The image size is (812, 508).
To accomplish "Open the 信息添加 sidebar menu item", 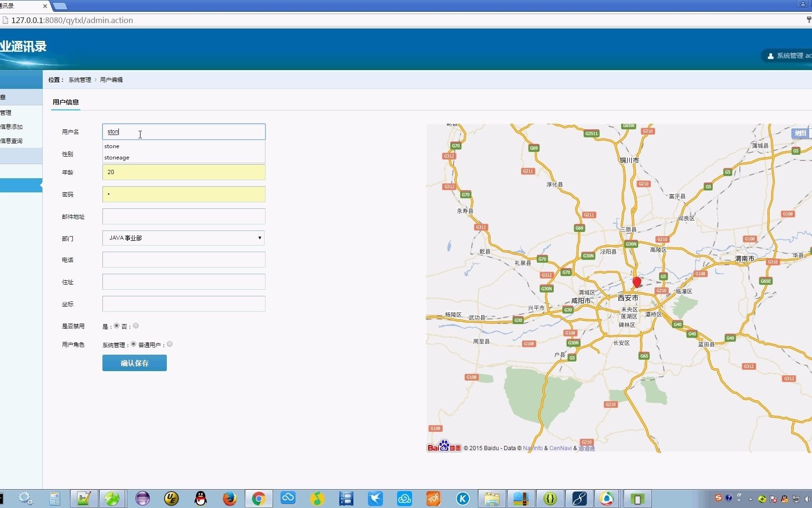I will 12,127.
